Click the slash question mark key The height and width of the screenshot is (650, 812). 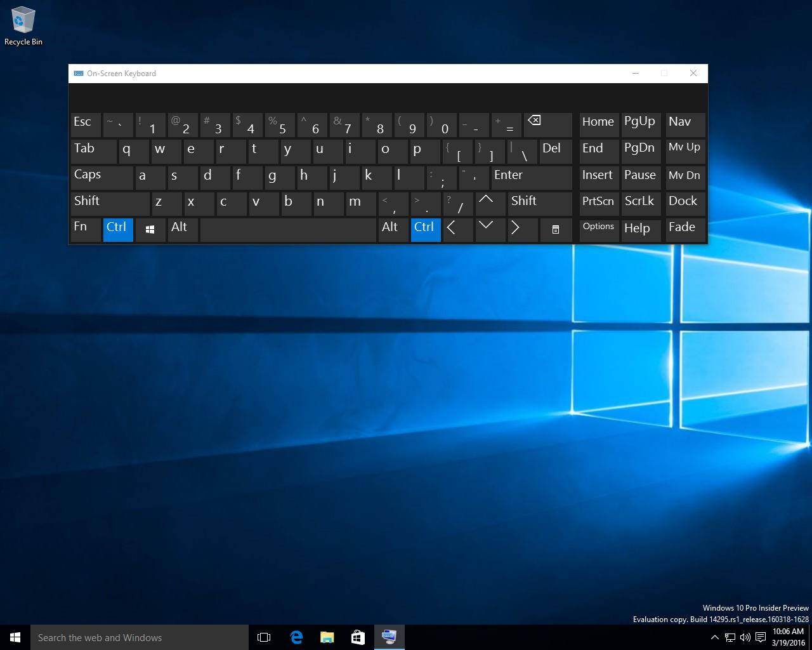tap(458, 204)
